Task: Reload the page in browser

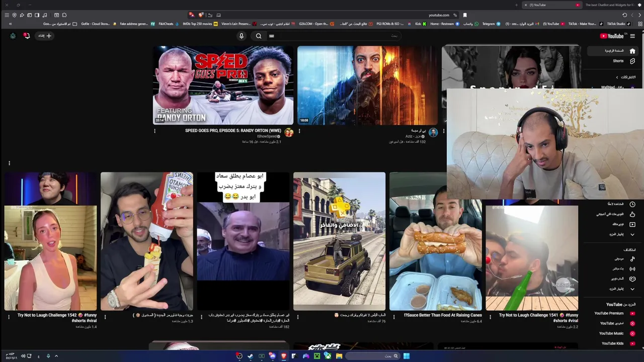Action: tap(624, 15)
